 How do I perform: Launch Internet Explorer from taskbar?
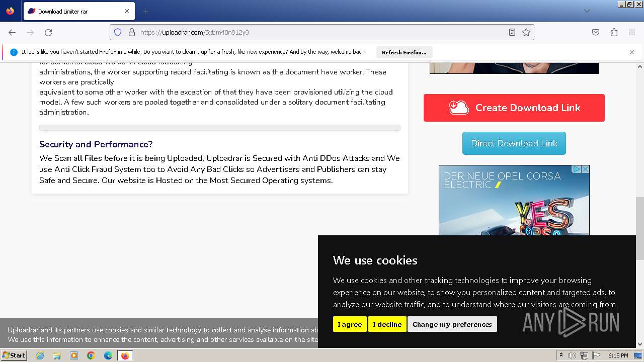pos(40,355)
